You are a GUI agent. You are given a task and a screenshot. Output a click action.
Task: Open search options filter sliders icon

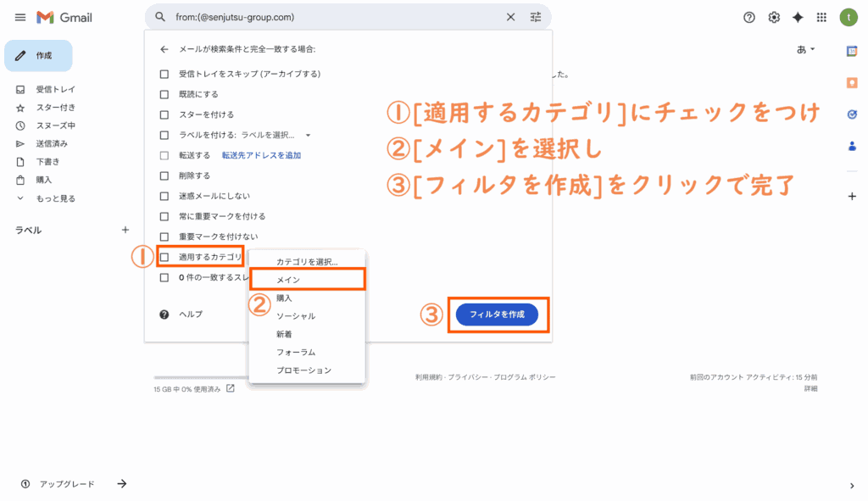[535, 17]
